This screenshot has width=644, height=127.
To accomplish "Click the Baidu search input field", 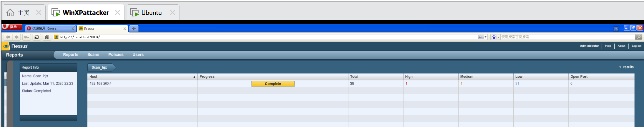I will coord(568,37).
